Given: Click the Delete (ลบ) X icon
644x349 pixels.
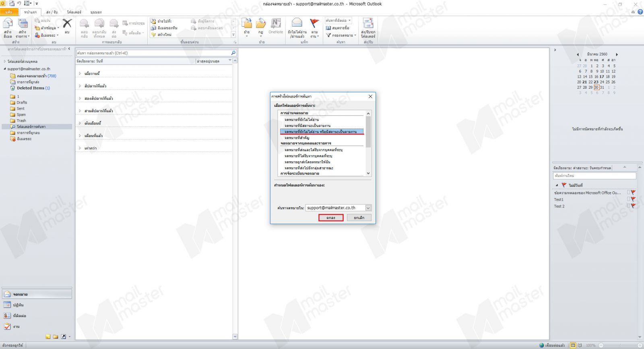Looking at the screenshot, I should pyautogui.click(x=67, y=23).
